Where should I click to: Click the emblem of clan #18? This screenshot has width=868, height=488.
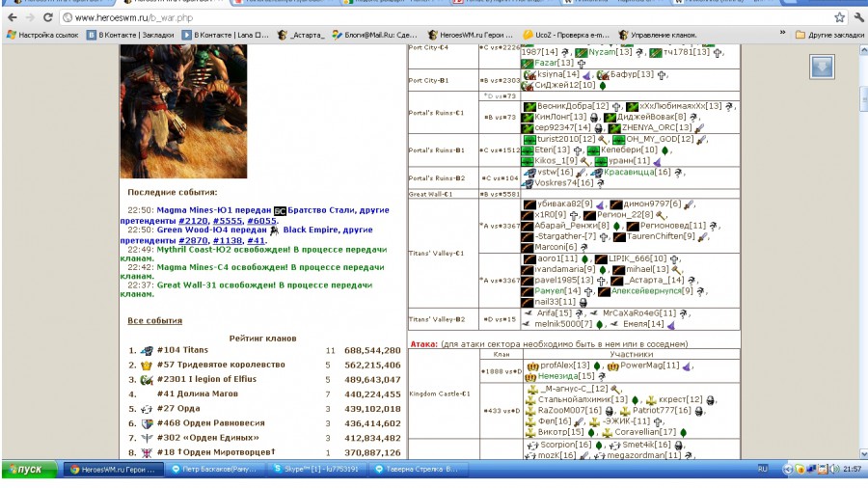[x=147, y=452]
